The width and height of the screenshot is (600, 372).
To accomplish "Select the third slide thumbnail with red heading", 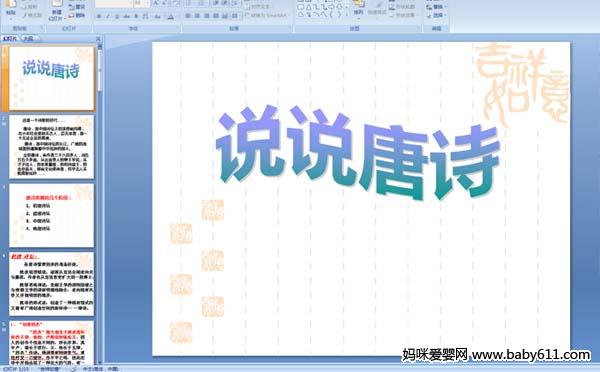I will [x=51, y=215].
